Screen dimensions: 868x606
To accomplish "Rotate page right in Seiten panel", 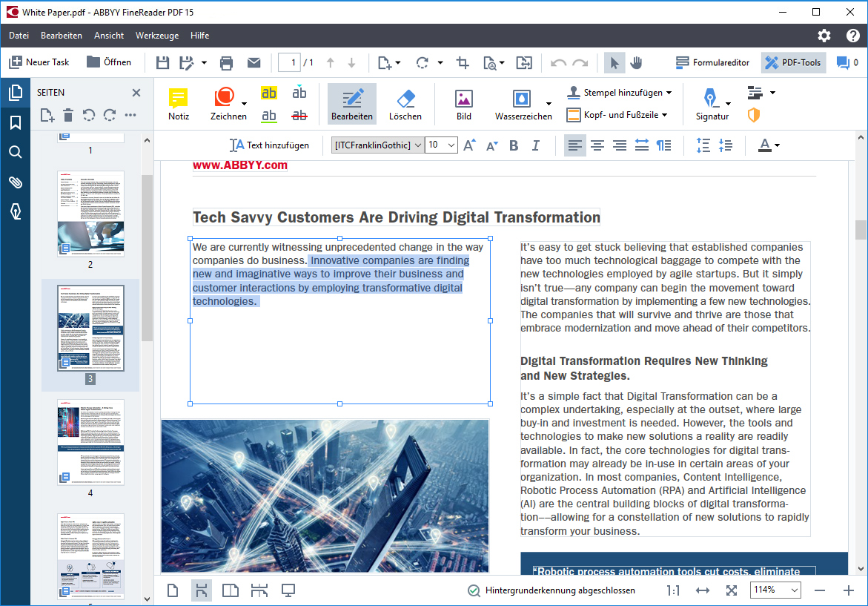I will pyautogui.click(x=110, y=115).
